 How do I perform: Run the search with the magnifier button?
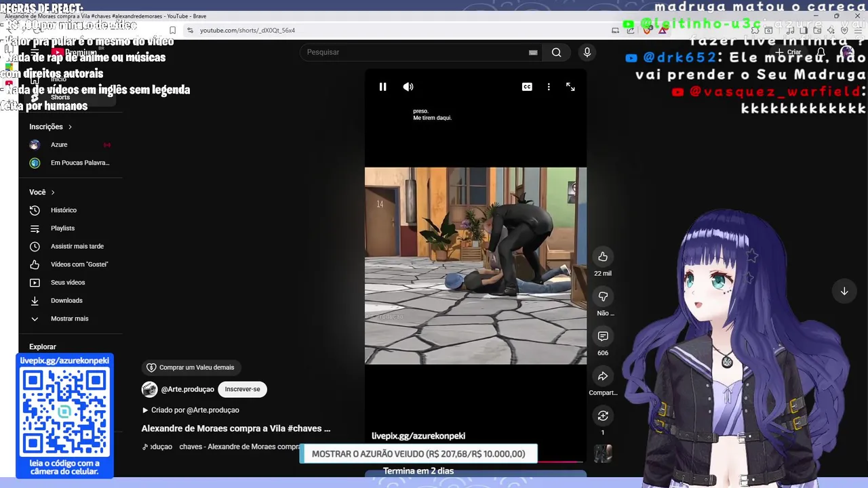tap(556, 52)
